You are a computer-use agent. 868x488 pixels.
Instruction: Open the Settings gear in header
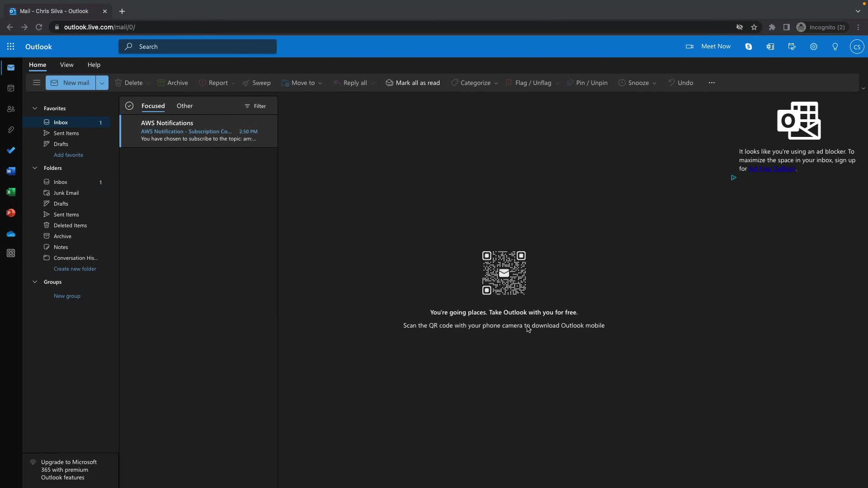coord(813,47)
